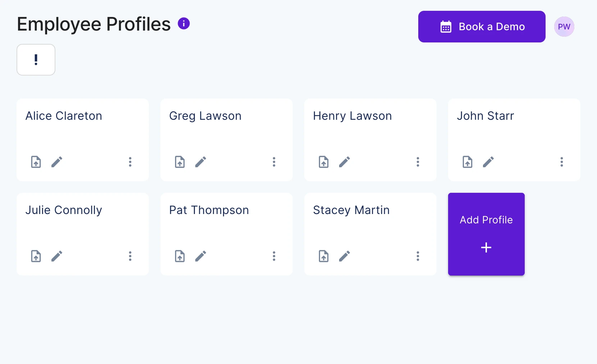The width and height of the screenshot is (597, 364).
Task: Edit John Starr's profile with the pencil
Action: pos(488,162)
